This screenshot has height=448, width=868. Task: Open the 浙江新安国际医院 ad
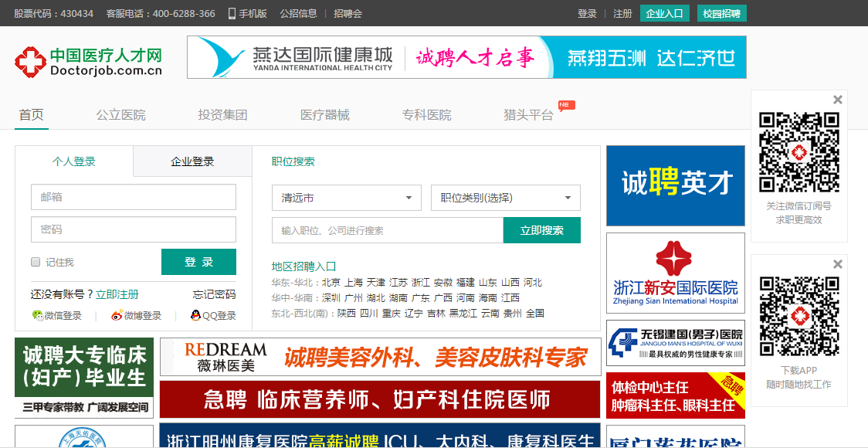(676, 273)
